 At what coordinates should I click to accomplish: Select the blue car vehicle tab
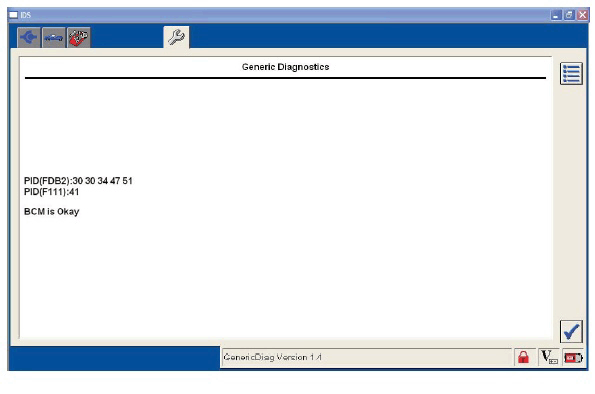54,37
